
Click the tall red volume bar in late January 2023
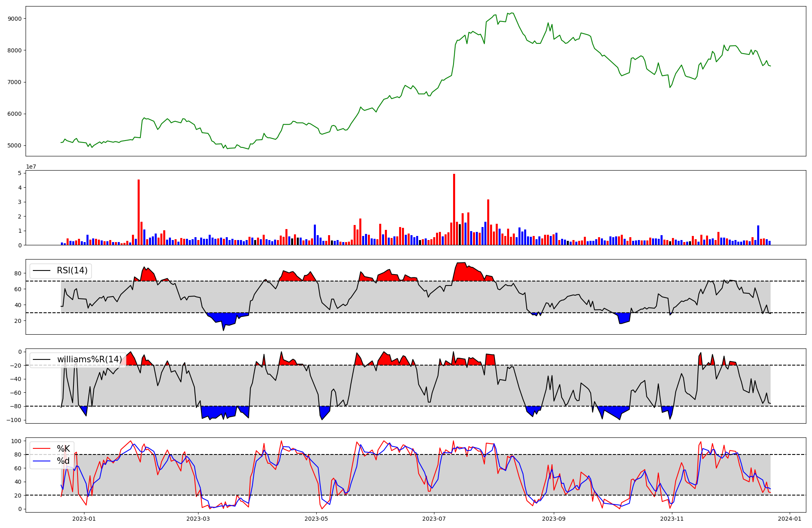coord(138,212)
